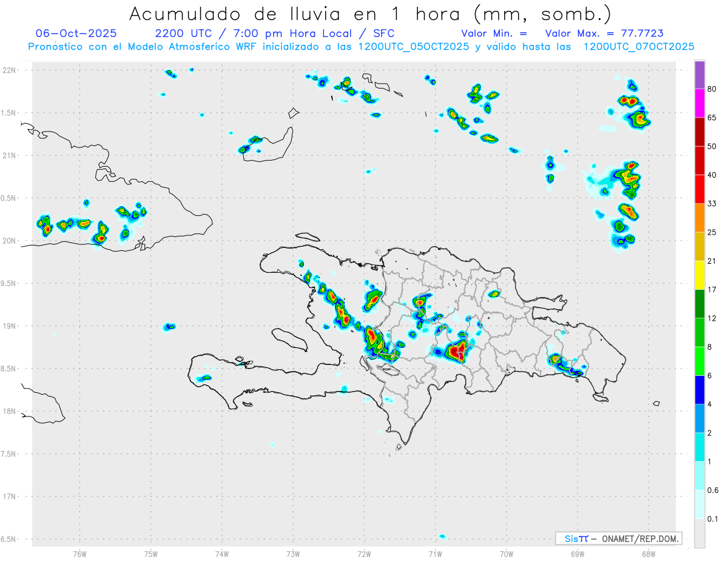Click the legend value '40'
The height and width of the screenshot is (562, 728).
(x=712, y=175)
